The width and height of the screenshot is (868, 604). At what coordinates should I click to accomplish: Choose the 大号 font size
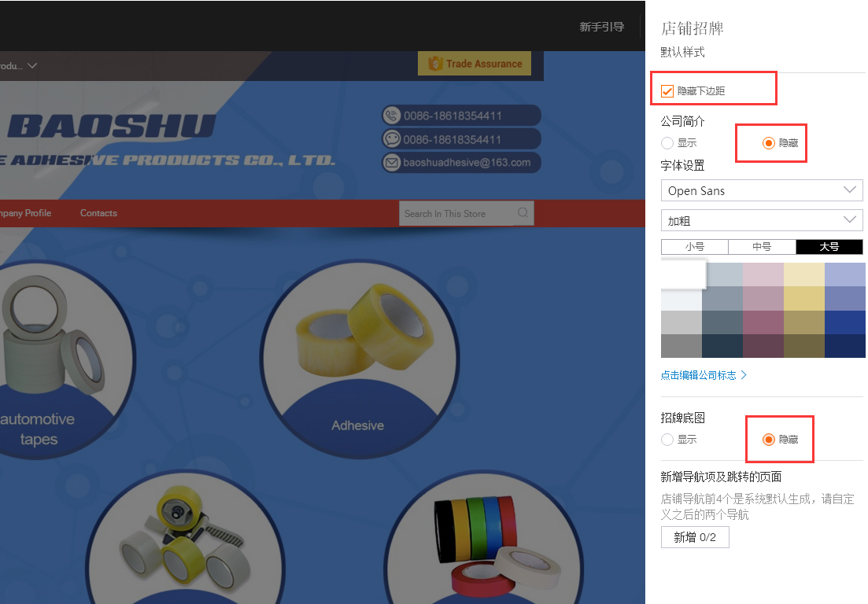(x=829, y=247)
